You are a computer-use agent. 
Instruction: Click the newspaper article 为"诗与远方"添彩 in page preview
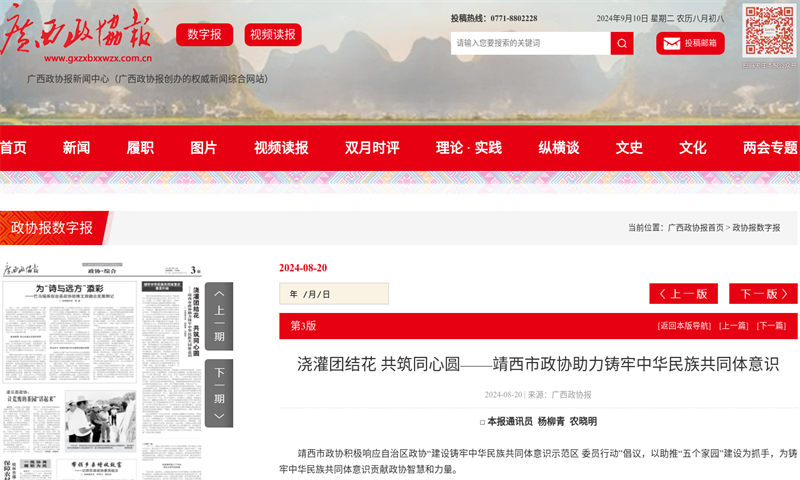point(70,332)
